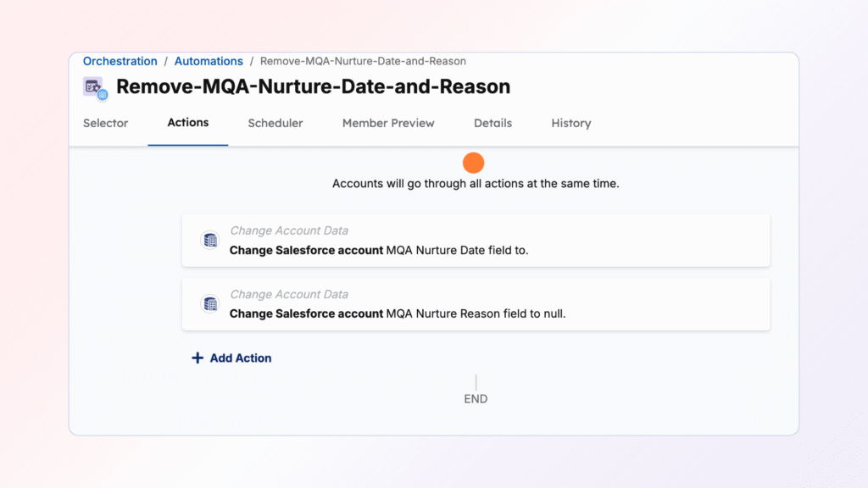The image size is (868, 488).
Task: Click the orange flow start node
Action: tap(473, 162)
